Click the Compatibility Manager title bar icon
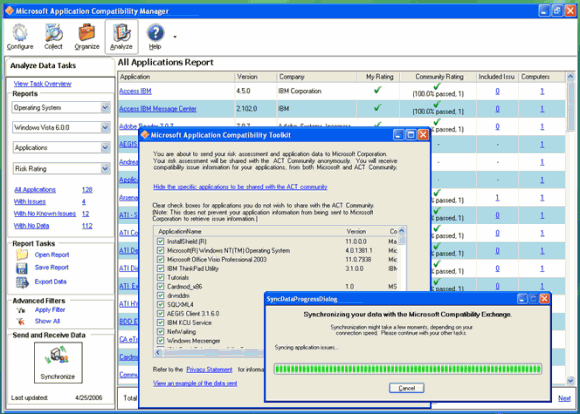 pyautogui.click(x=10, y=10)
